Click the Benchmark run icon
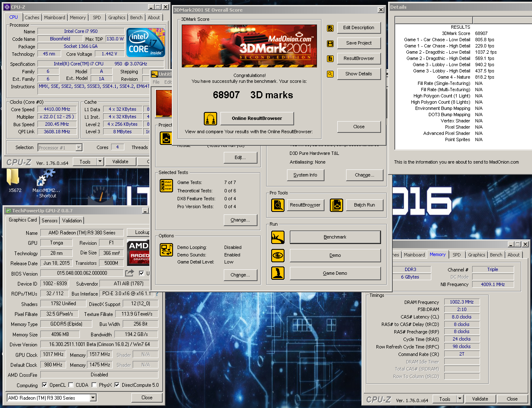 (278, 237)
